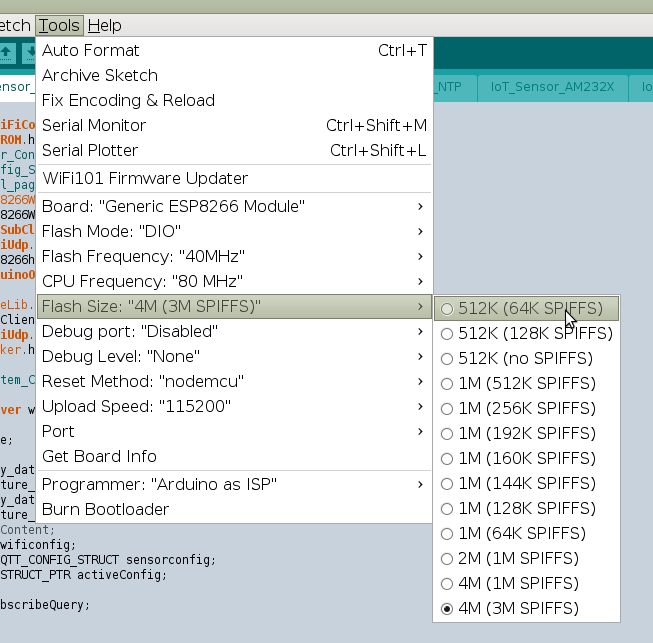Open the Help menu in menu bar

click(105, 25)
